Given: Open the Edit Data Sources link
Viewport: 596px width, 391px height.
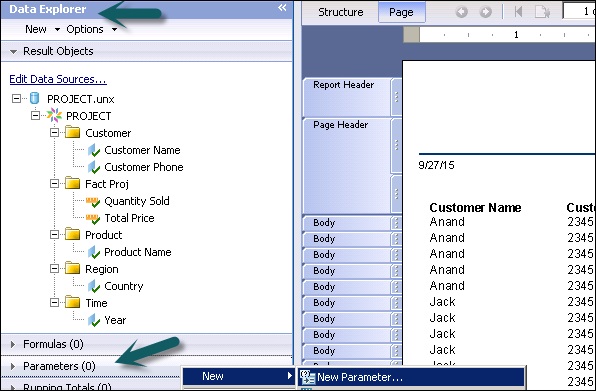Looking at the screenshot, I should point(58,79).
